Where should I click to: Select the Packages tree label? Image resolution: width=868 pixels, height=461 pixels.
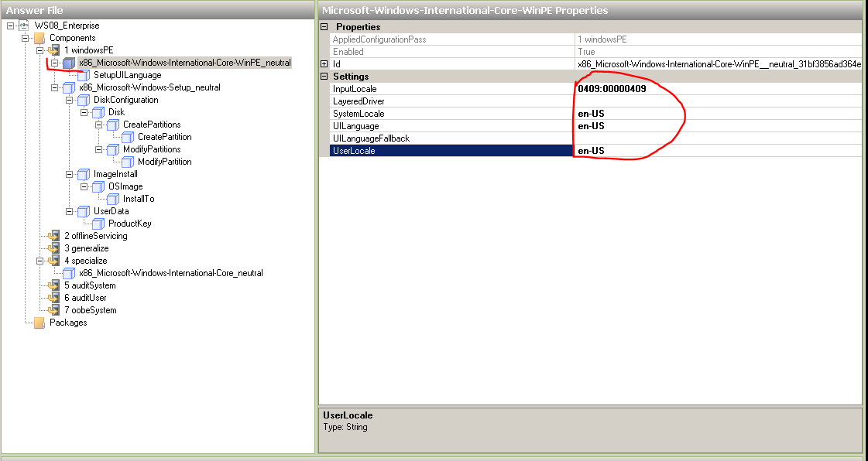click(x=68, y=323)
